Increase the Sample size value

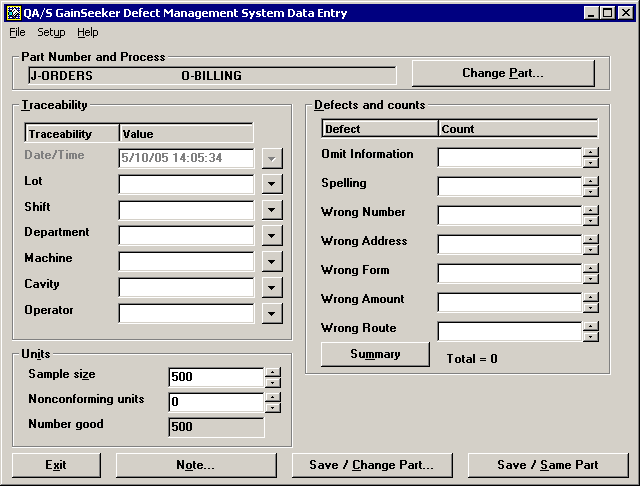(273, 372)
